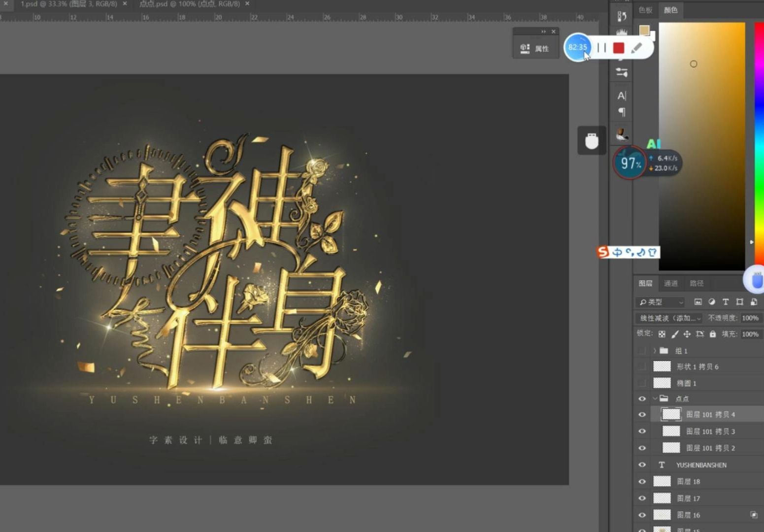Select the 图层 layers tab
Image resolution: width=764 pixels, height=532 pixels.
(x=645, y=283)
